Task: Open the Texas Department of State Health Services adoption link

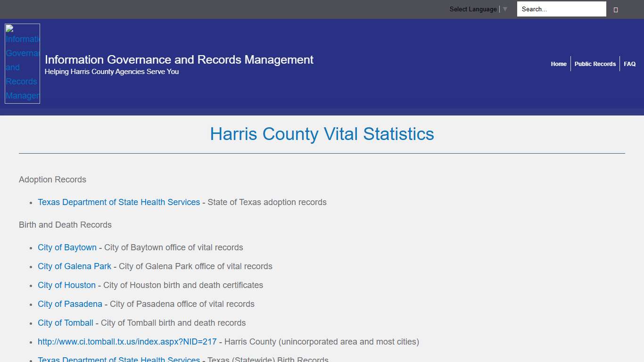Action: pyautogui.click(x=118, y=202)
